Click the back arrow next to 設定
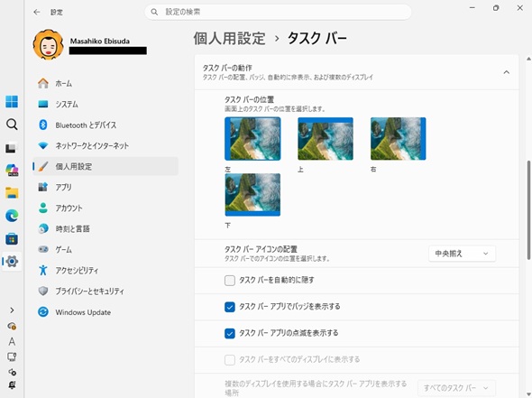 pos(37,13)
